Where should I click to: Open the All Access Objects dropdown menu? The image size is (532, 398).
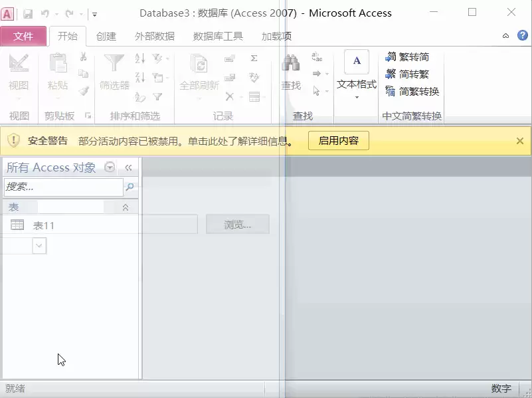point(110,167)
